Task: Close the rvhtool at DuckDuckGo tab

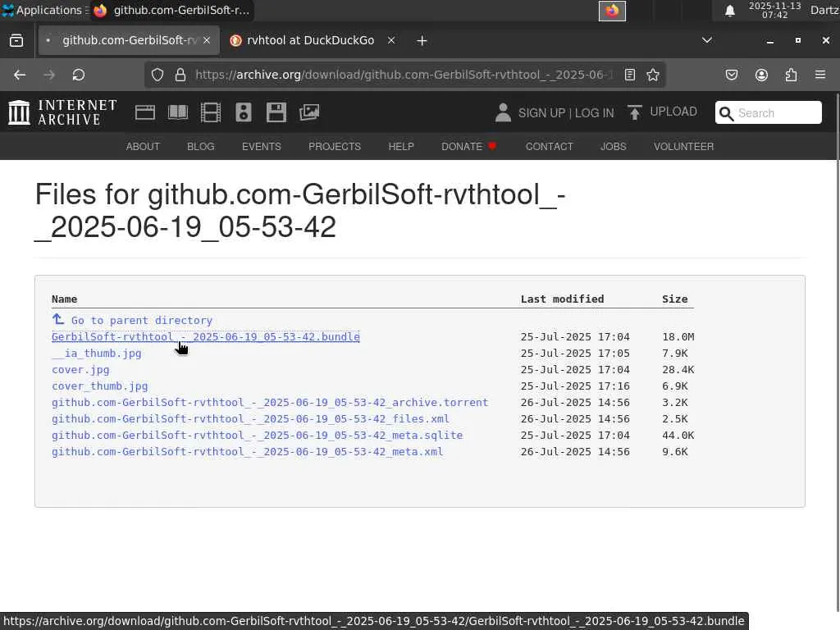Action: coord(391,41)
